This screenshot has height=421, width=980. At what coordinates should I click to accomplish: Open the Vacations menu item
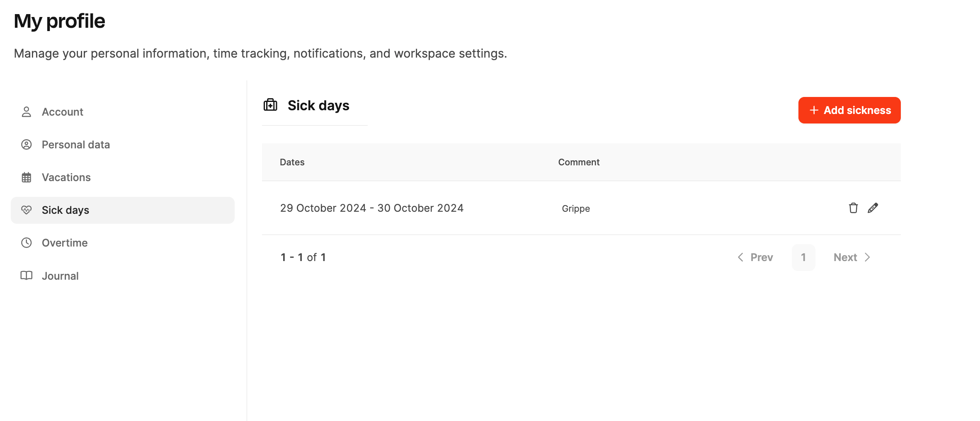[66, 177]
